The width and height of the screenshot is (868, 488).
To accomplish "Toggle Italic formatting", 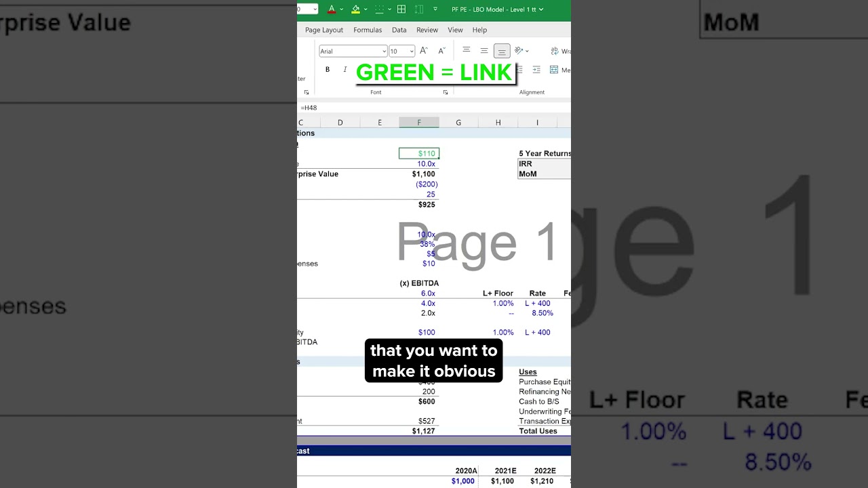I will click(x=344, y=69).
